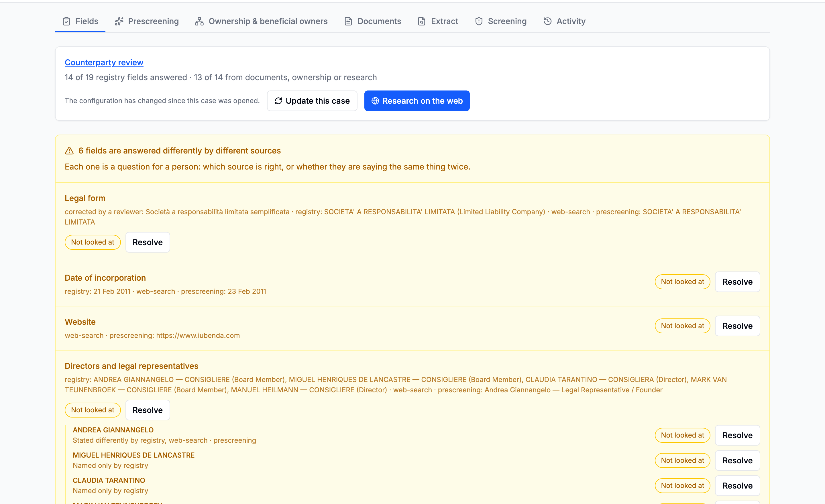Click the globe icon in Research on the web

click(375, 101)
